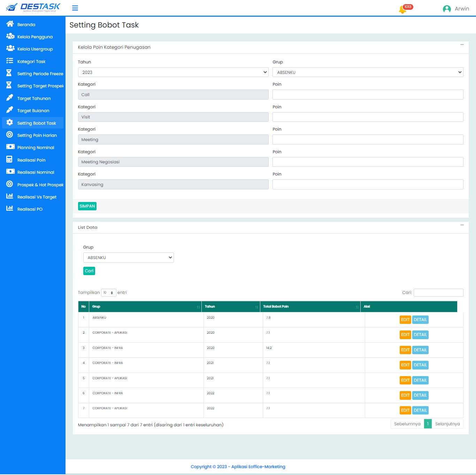Go to Setting Poin Harian menu
This screenshot has height=475, width=476.
[x=37, y=135]
